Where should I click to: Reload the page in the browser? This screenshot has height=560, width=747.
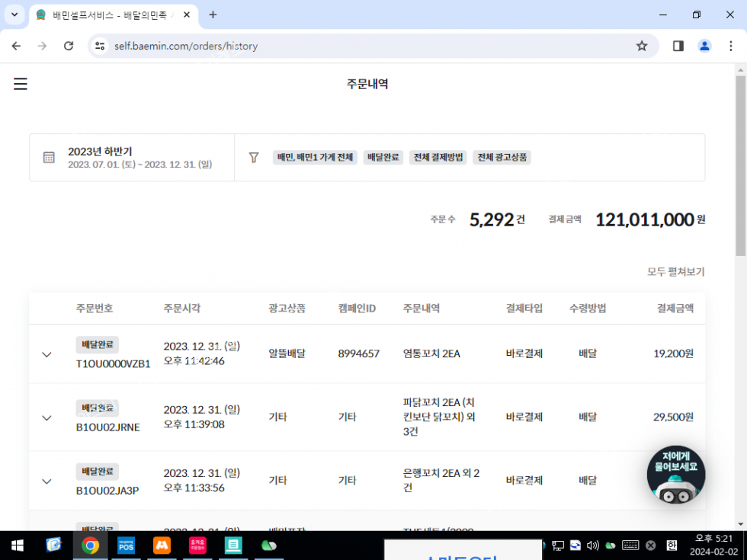[x=69, y=46]
